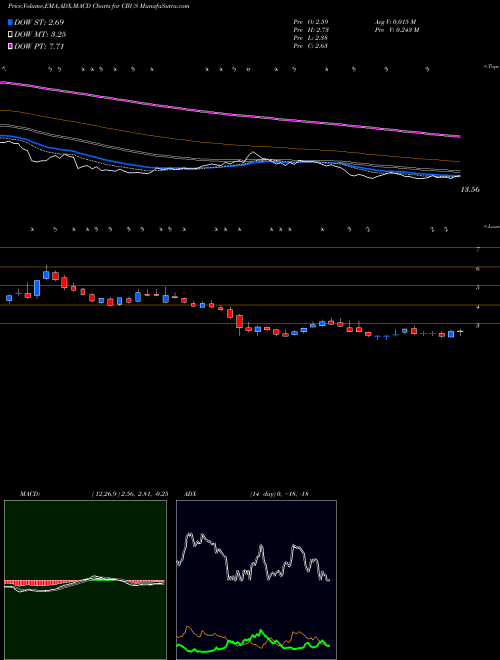Click the chart title mentioning CBUS MunafaSutra.com
Image resolution: width=500 pixels, height=660 pixels.
coord(99,6)
